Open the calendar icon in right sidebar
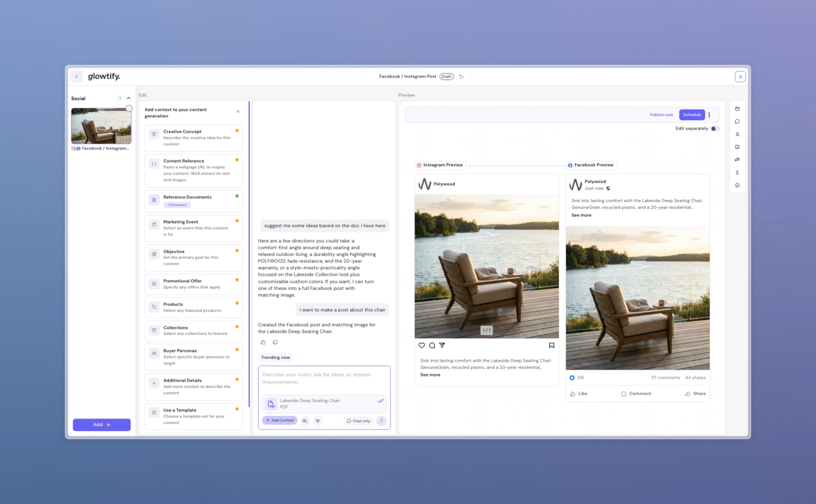 (737, 109)
